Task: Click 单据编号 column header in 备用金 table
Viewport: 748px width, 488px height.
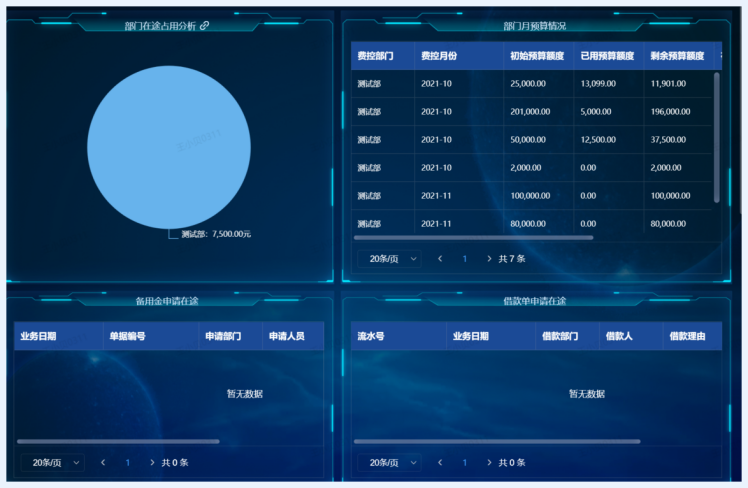Action: (x=127, y=336)
